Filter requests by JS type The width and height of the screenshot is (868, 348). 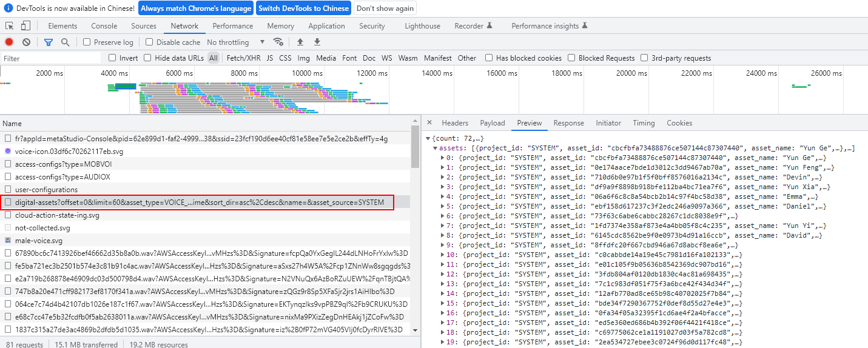tap(270, 58)
